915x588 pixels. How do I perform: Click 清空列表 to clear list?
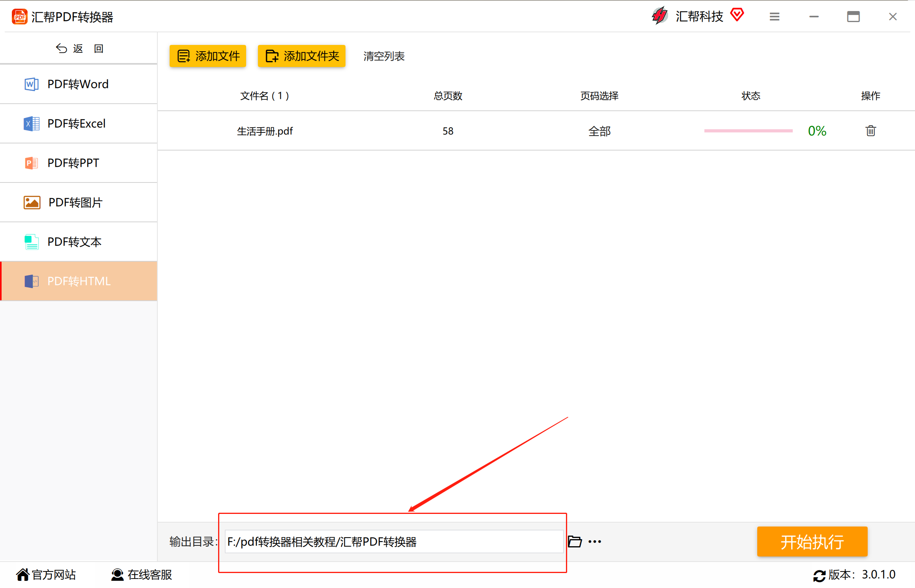tap(384, 56)
